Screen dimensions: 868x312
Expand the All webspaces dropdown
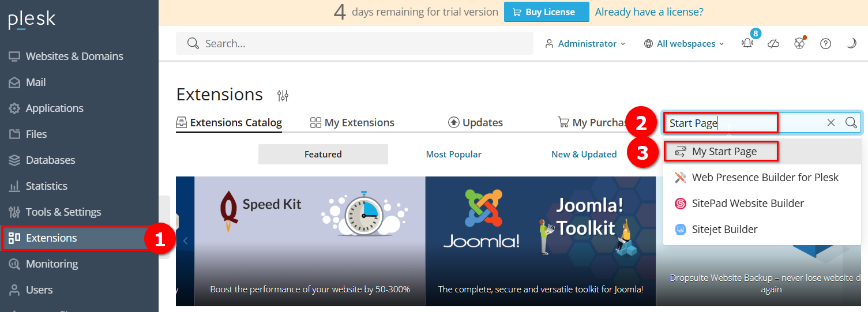[683, 43]
